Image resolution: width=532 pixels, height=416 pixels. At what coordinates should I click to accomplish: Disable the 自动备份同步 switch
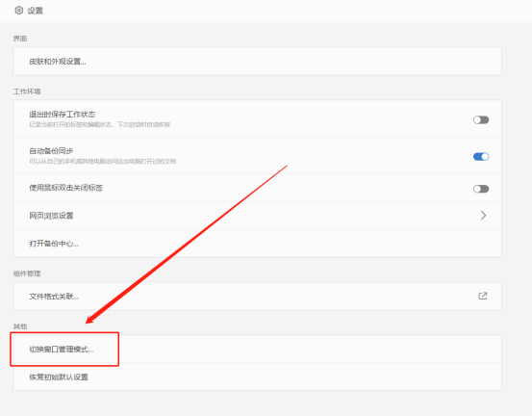pos(481,157)
